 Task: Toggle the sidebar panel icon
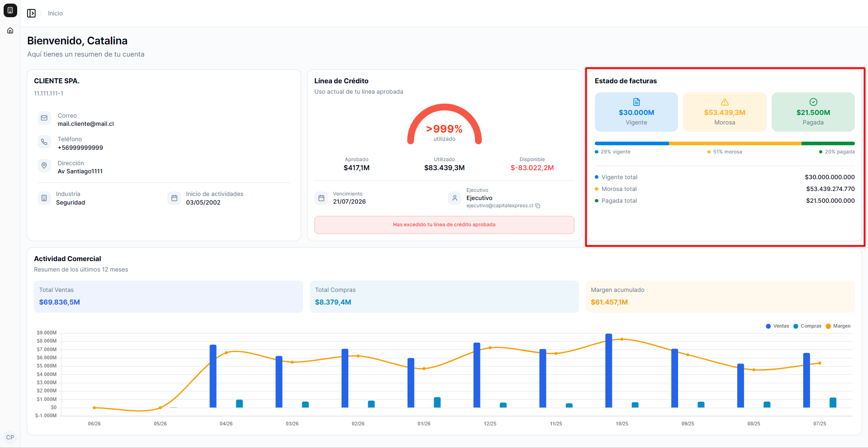coord(31,13)
